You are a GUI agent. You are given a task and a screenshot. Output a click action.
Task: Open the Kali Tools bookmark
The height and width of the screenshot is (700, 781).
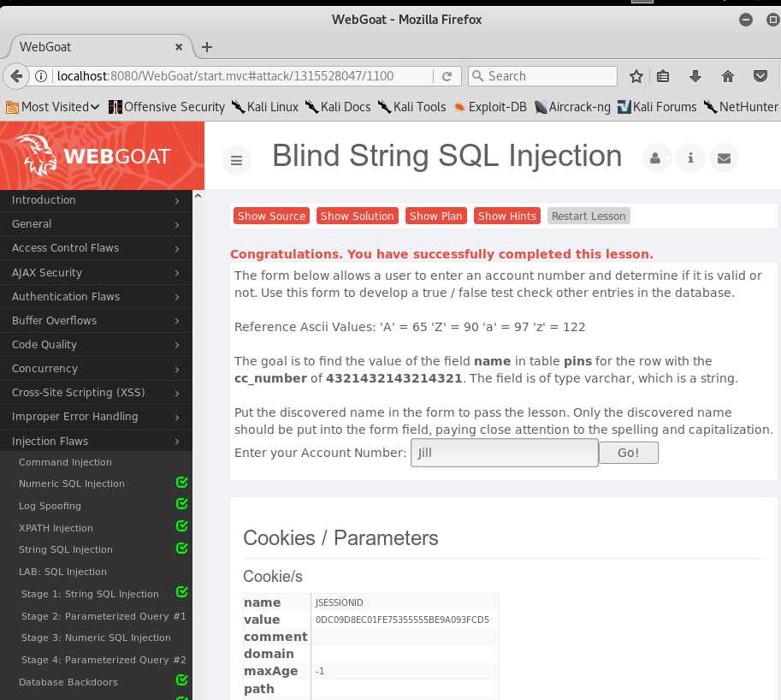(x=412, y=107)
